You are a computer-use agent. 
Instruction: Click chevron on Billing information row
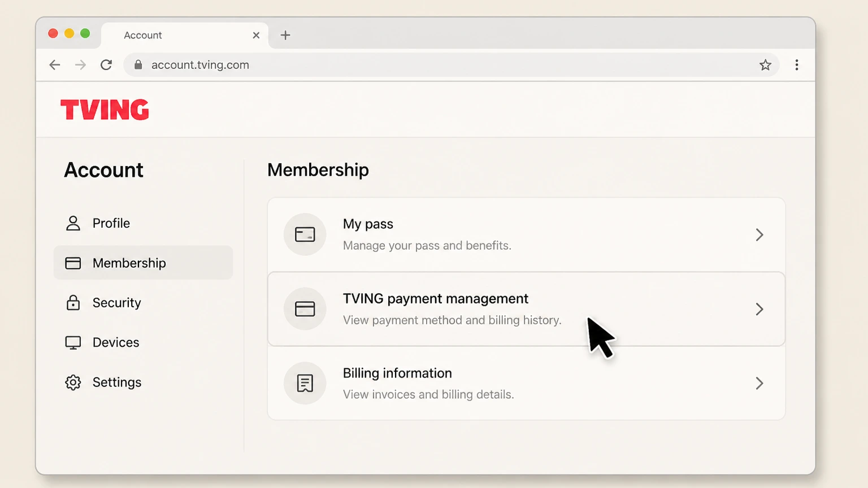(759, 383)
